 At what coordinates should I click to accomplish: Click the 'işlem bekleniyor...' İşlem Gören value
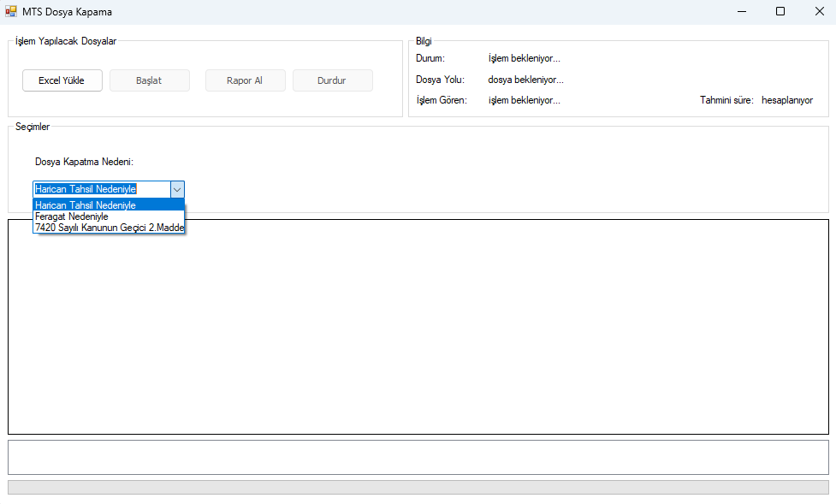[x=524, y=100]
